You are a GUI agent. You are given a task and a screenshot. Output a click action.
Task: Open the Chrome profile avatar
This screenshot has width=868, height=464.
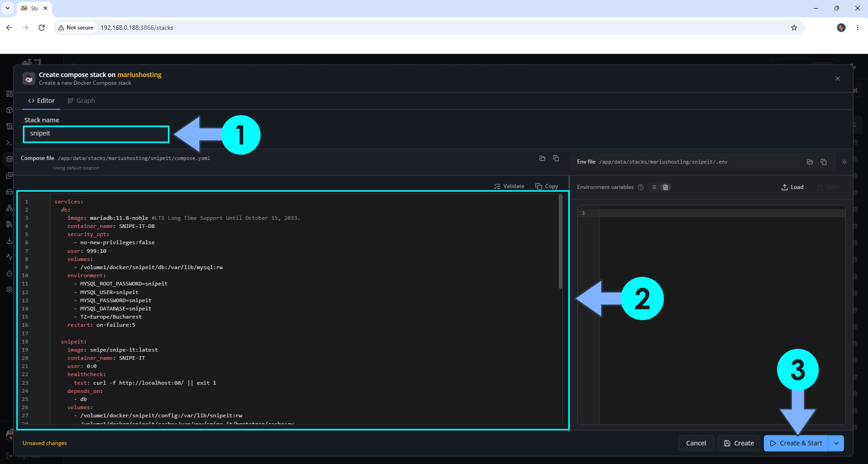point(841,28)
